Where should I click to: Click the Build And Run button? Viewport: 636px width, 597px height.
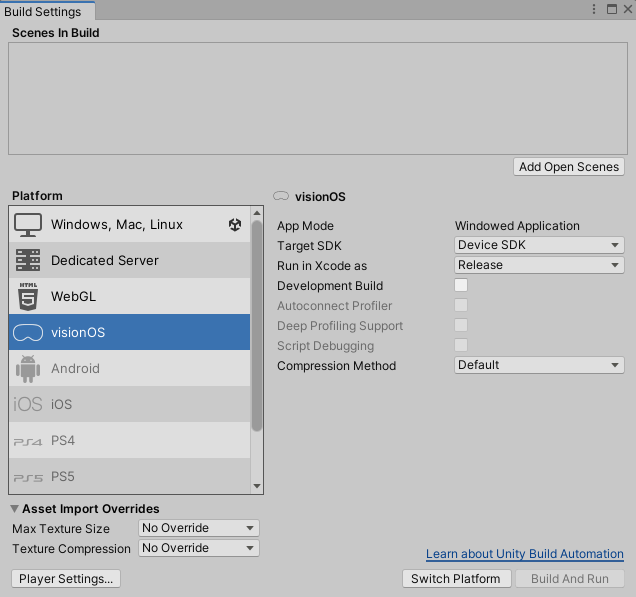(570, 579)
